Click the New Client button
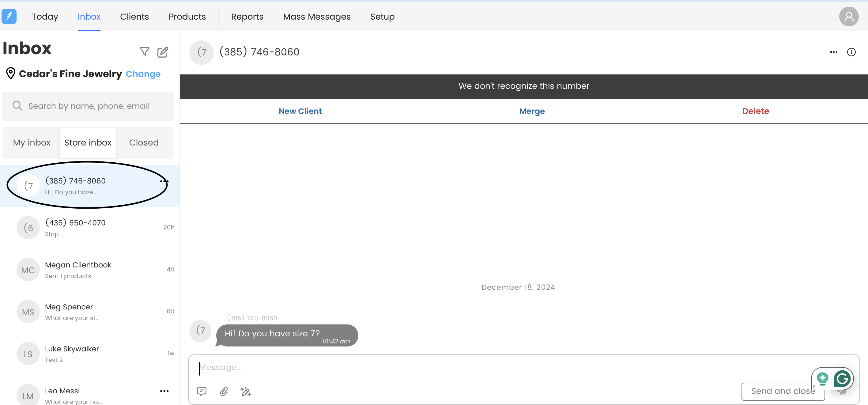The width and height of the screenshot is (868, 405). point(300,111)
